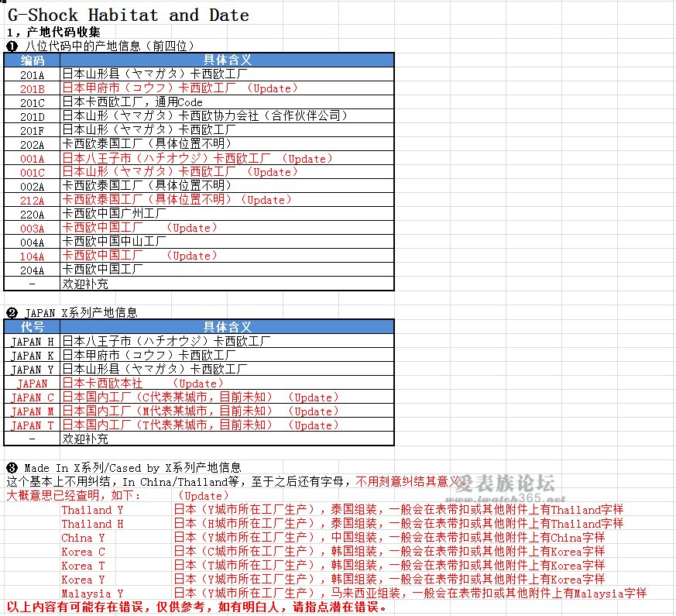Click the red entry 'Korea Y'

tap(83, 580)
